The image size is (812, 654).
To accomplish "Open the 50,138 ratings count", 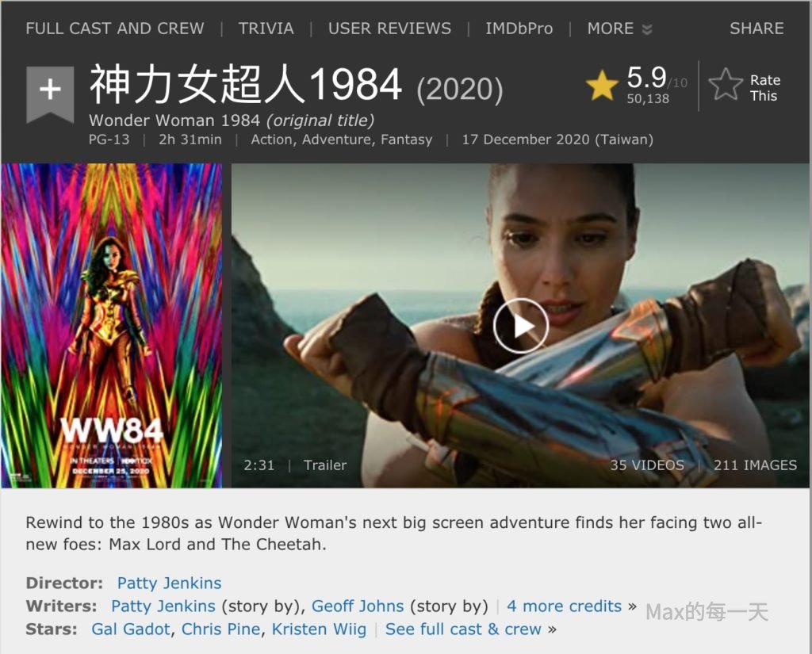I will click(648, 99).
